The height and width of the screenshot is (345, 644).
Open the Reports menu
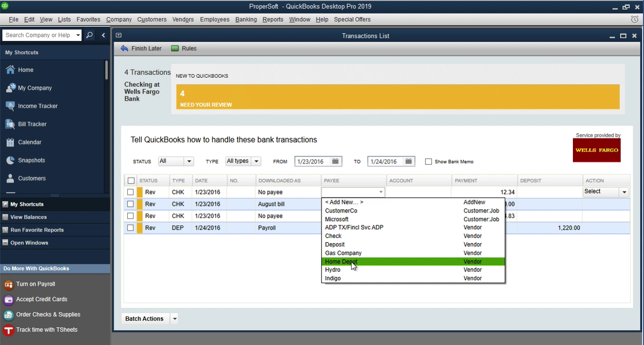(273, 20)
